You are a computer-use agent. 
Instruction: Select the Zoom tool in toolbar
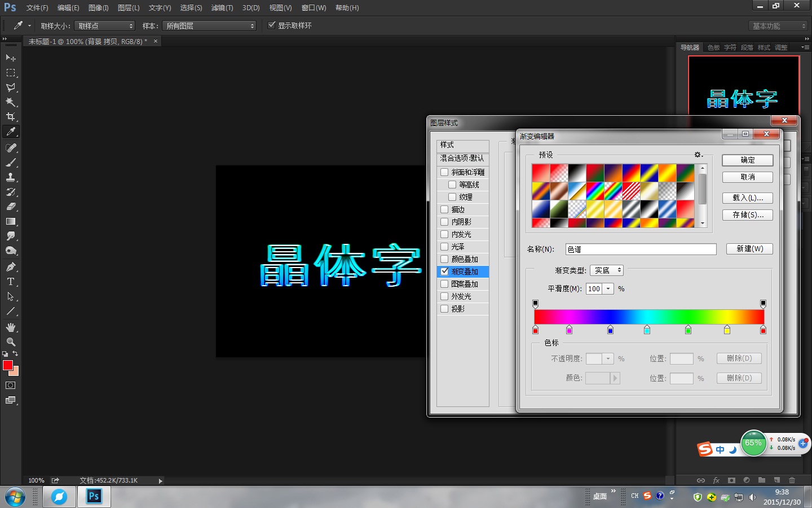pos(11,342)
